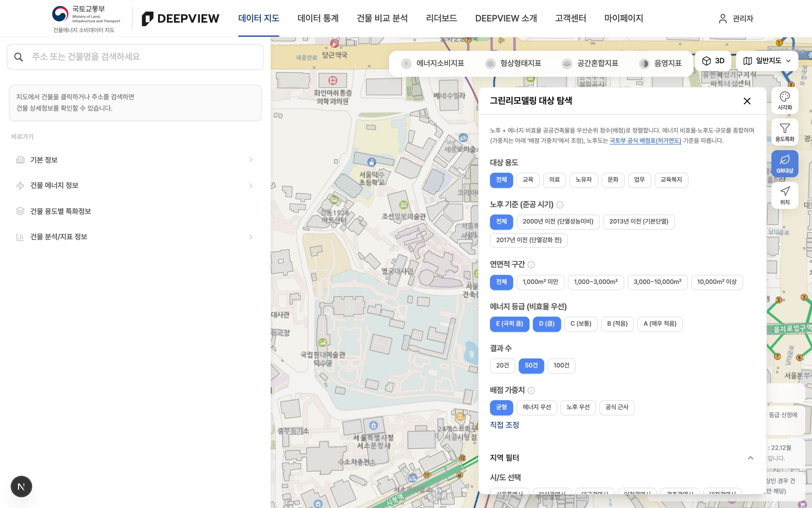Toggle 교육 target use chip

click(528, 180)
